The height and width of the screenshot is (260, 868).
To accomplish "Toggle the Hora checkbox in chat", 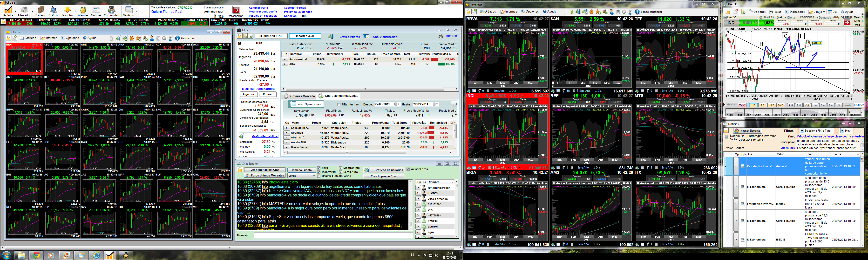I will (319, 168).
